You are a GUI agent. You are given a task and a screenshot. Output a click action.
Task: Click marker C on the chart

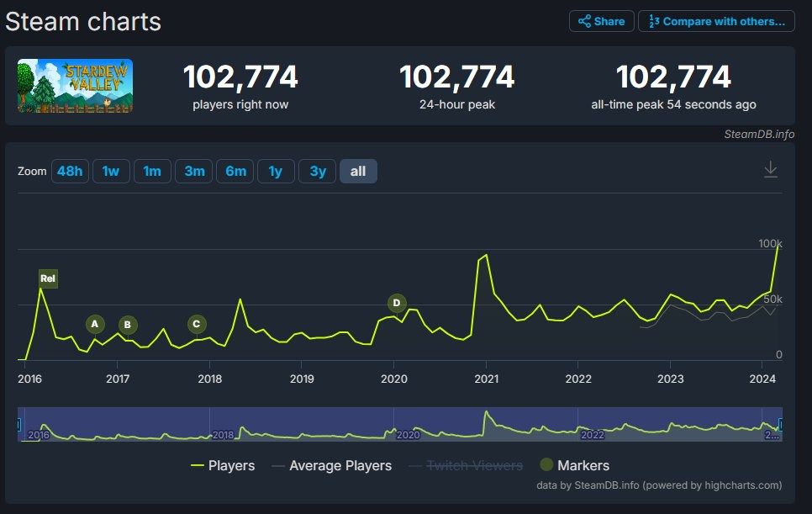click(x=197, y=324)
